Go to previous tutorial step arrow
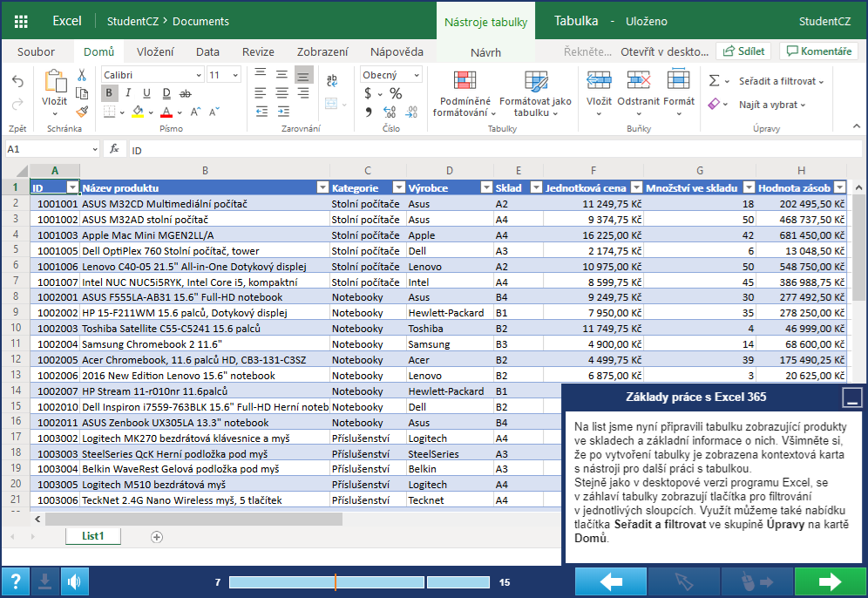Viewport: 868px width, 598px height. (611, 581)
